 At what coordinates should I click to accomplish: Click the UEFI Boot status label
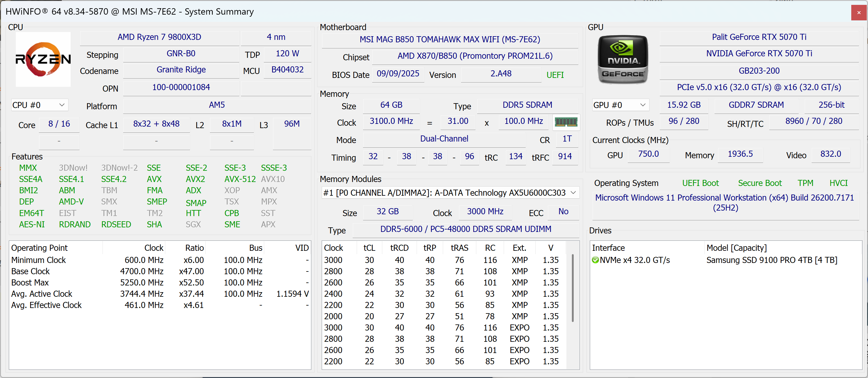(x=700, y=183)
